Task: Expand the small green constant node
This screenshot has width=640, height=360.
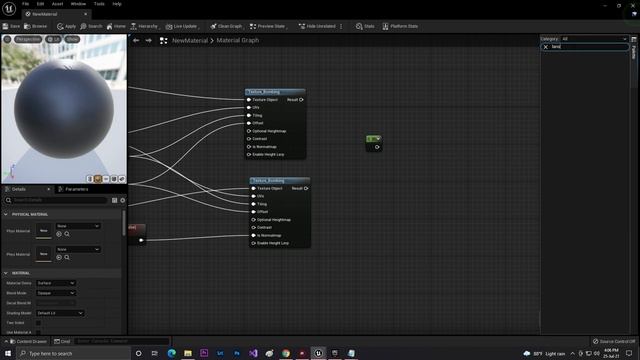Action: (x=378, y=139)
